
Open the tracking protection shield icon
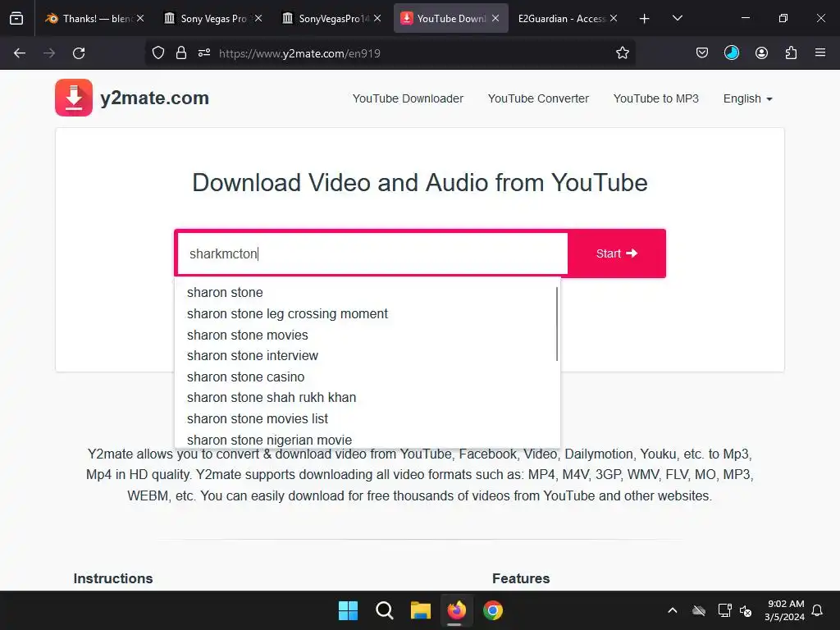[158, 53]
